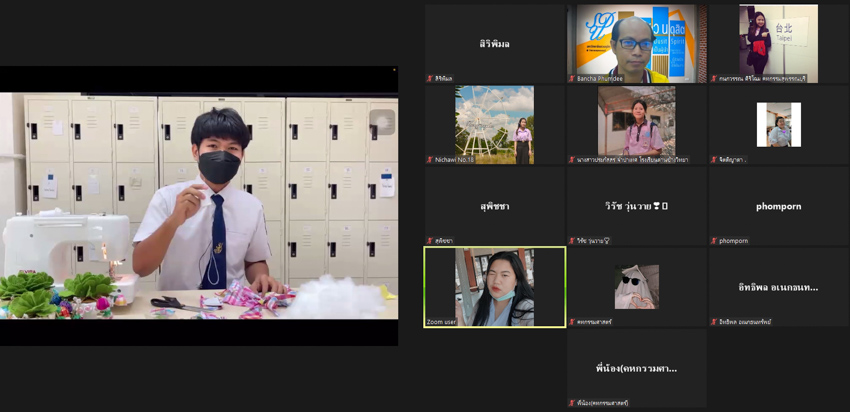Click the main video of the masked student
This screenshot has height=412, width=850.
pos(199,205)
